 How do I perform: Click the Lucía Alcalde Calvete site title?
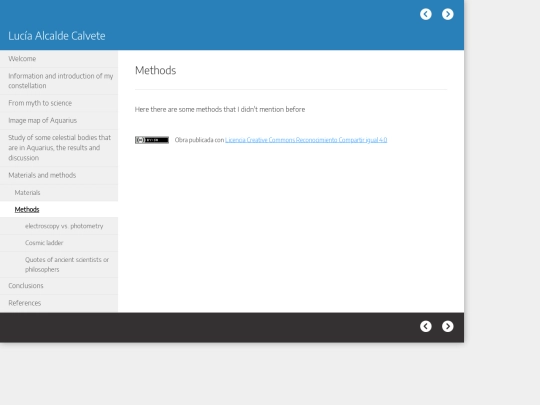[x=57, y=36]
